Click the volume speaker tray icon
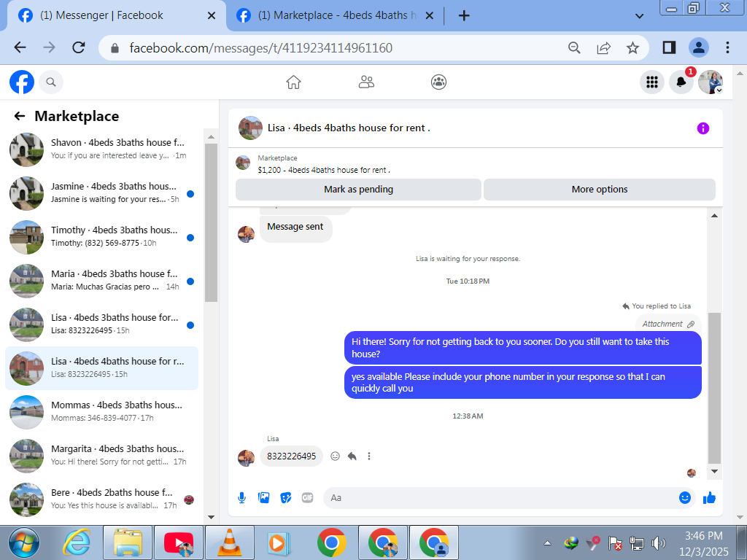Image resolution: width=747 pixels, height=560 pixels. 658,543
